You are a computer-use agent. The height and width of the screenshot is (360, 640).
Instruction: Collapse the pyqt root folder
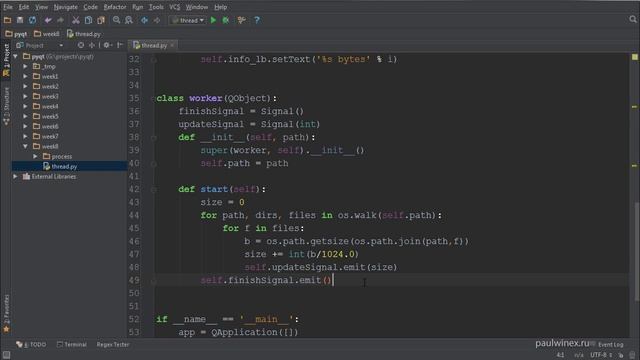point(16,56)
